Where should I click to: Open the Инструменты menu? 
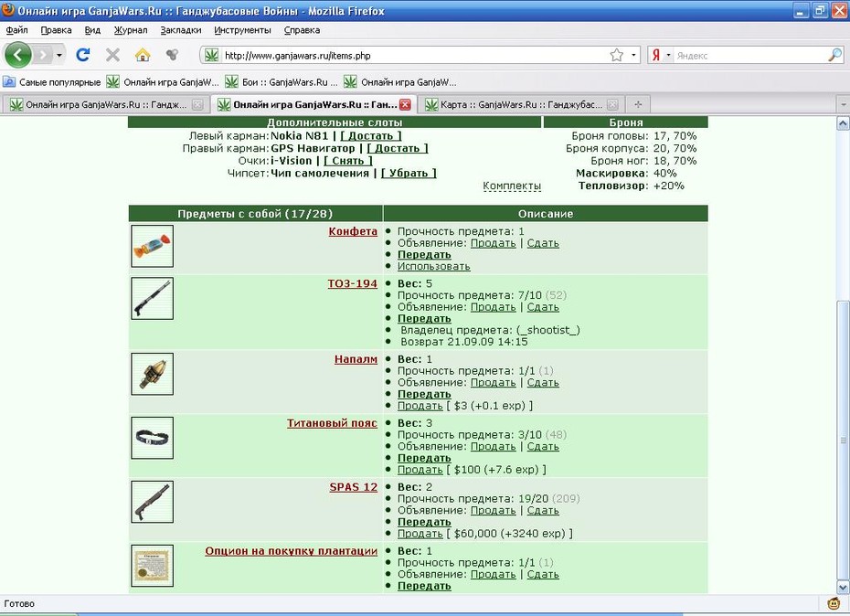(242, 30)
